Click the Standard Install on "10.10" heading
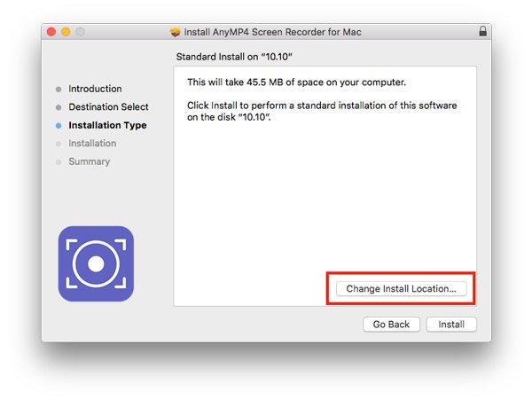The width and height of the screenshot is (532, 400). (234, 56)
